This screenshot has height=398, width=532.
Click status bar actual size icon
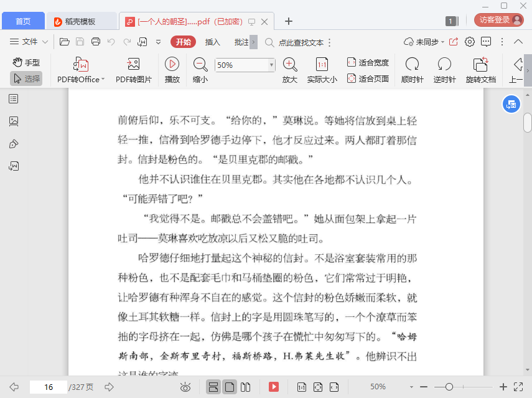pos(302,387)
